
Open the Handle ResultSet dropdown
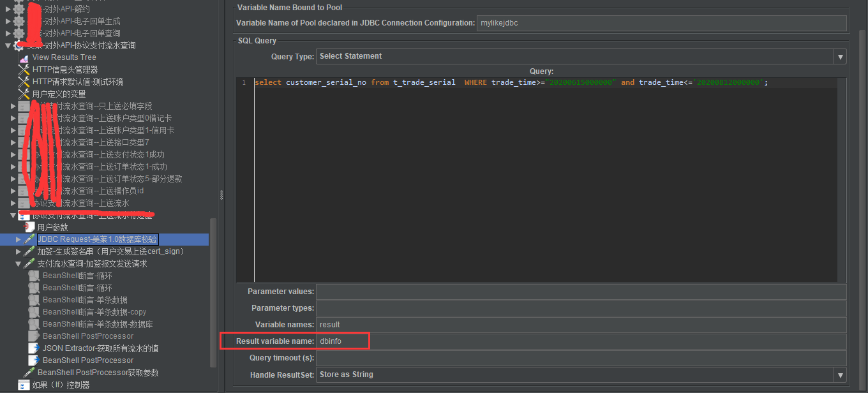841,374
